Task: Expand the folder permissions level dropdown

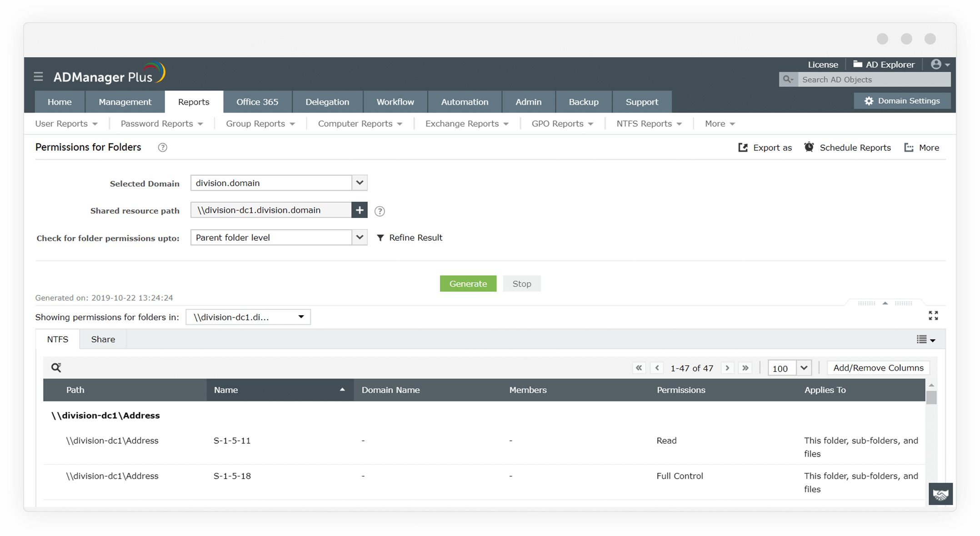Action: (x=359, y=237)
